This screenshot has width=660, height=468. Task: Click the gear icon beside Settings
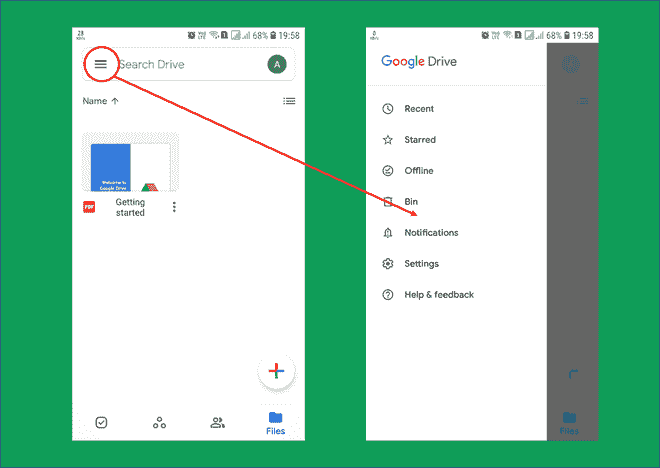point(388,263)
